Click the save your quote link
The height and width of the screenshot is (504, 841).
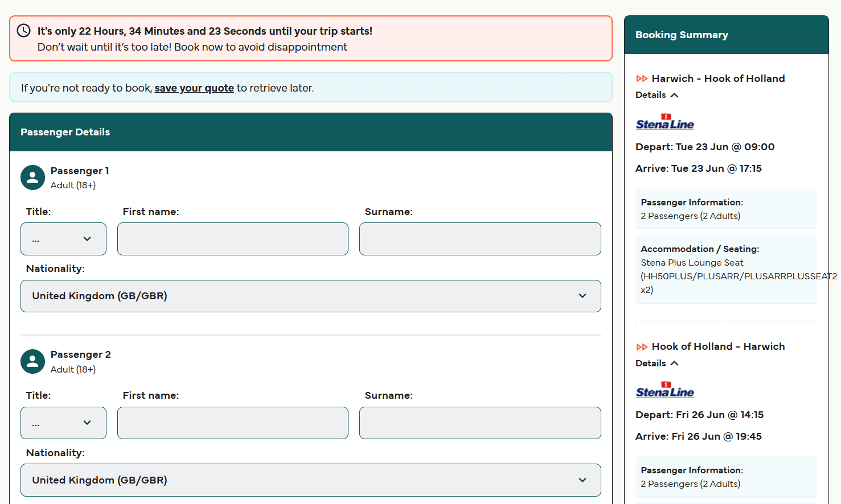click(x=194, y=88)
